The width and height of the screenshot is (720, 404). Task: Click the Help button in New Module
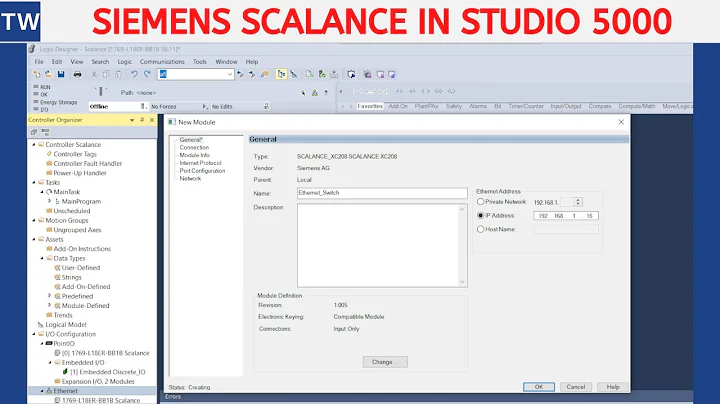tap(613, 387)
